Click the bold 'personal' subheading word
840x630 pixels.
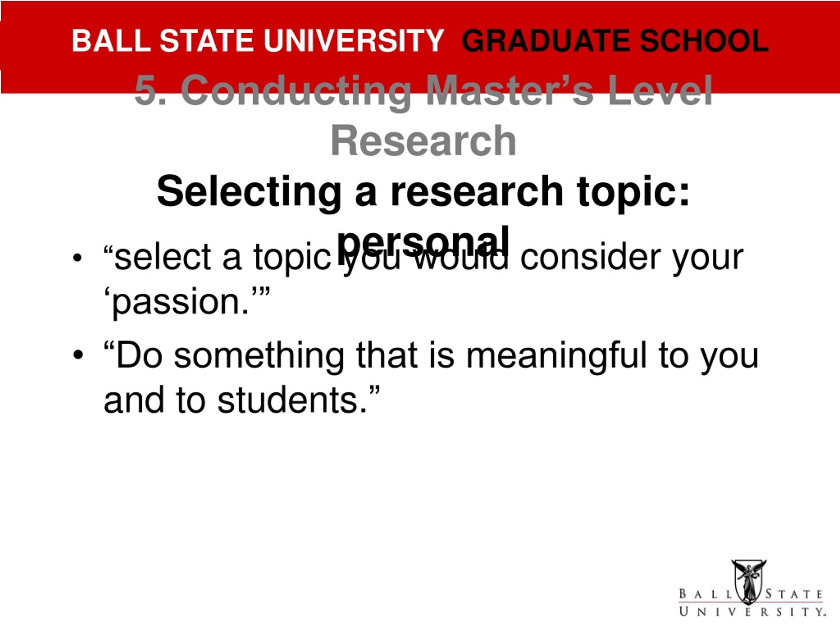coord(423,243)
